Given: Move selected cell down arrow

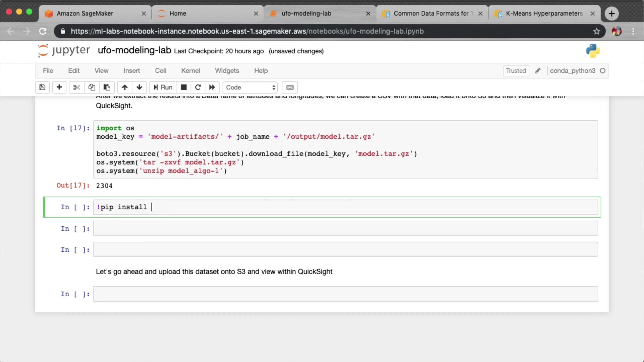Looking at the screenshot, I should click(139, 87).
